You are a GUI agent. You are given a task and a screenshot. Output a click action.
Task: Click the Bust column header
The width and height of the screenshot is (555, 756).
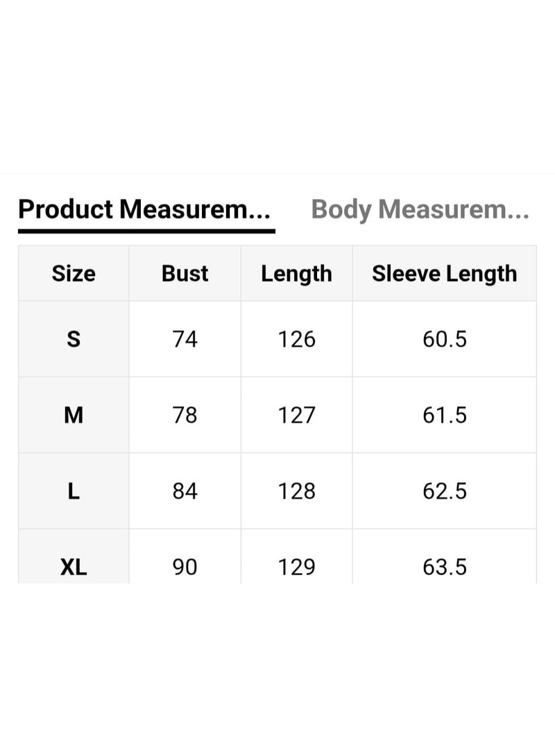point(185,273)
